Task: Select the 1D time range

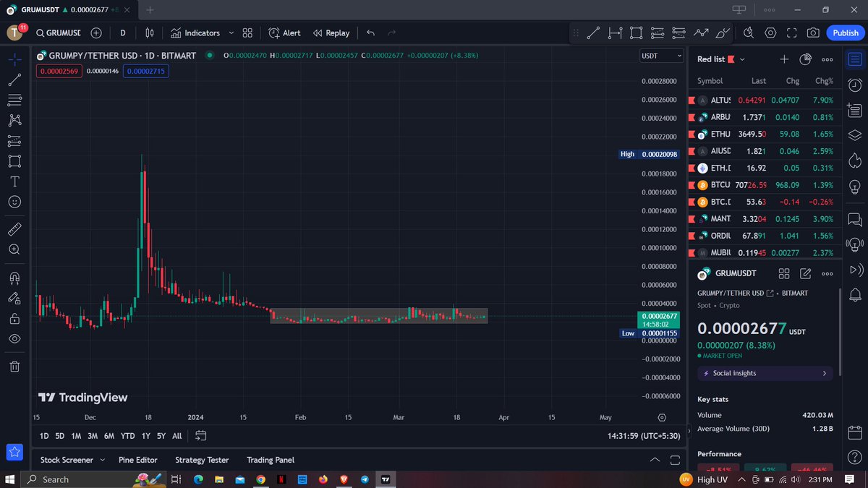Action: (44, 436)
